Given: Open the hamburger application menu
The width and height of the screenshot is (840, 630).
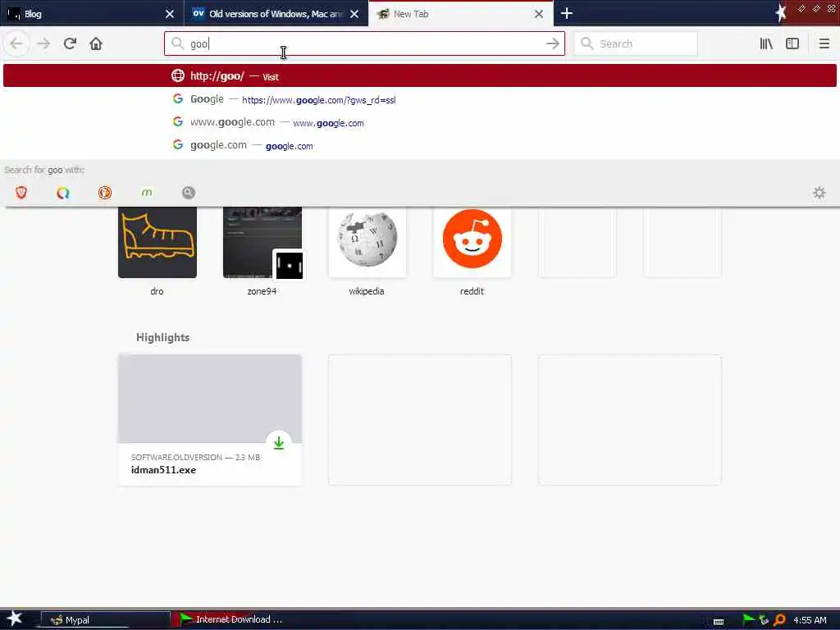Looking at the screenshot, I should tap(824, 43).
